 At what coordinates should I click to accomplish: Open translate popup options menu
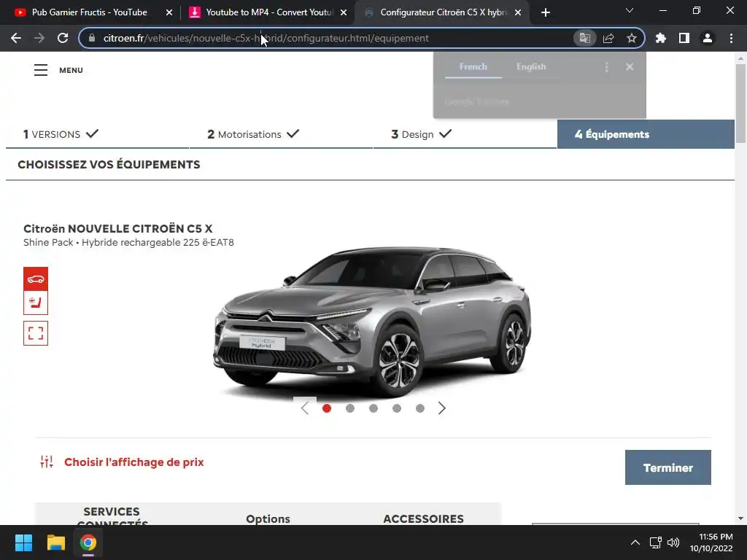[x=606, y=67]
